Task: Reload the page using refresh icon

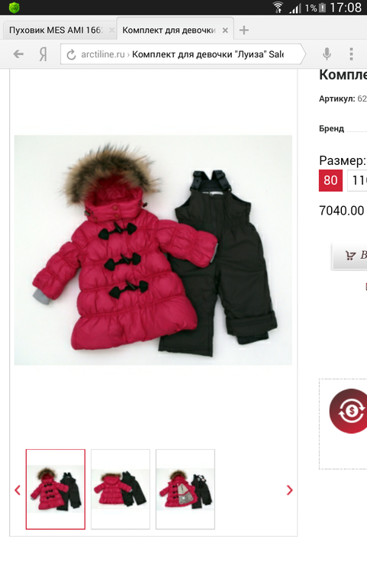Action: (x=71, y=55)
